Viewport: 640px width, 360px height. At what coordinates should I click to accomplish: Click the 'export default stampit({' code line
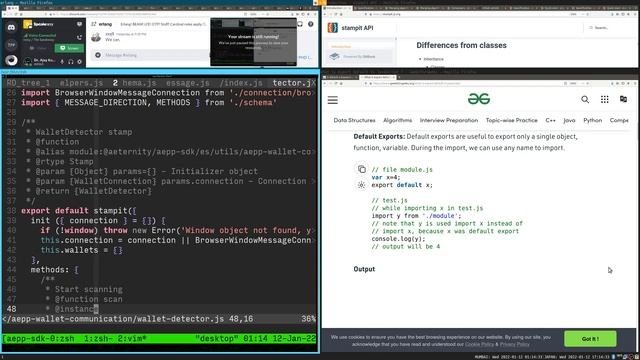[78, 211]
